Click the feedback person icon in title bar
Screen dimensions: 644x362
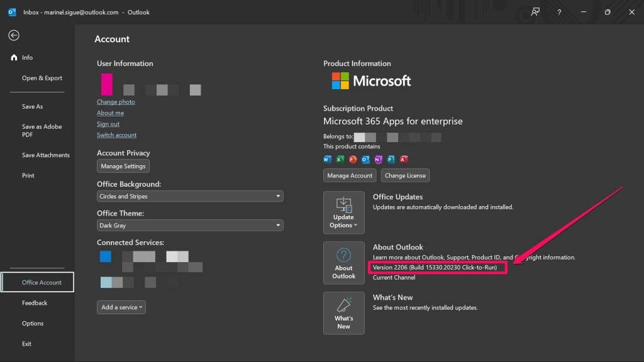click(535, 12)
